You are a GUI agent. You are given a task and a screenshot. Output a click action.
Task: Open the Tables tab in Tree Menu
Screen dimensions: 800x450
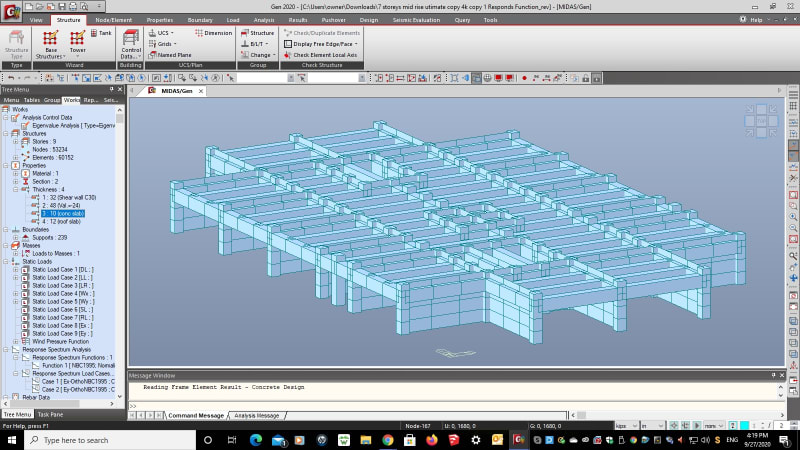point(32,100)
